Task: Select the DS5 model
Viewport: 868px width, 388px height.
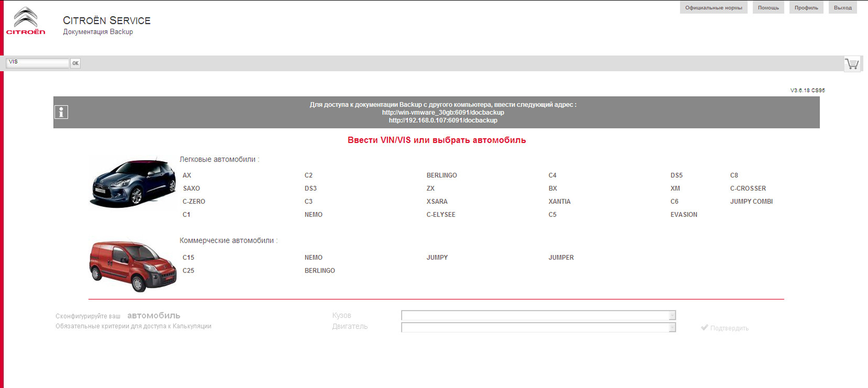Action: point(677,175)
